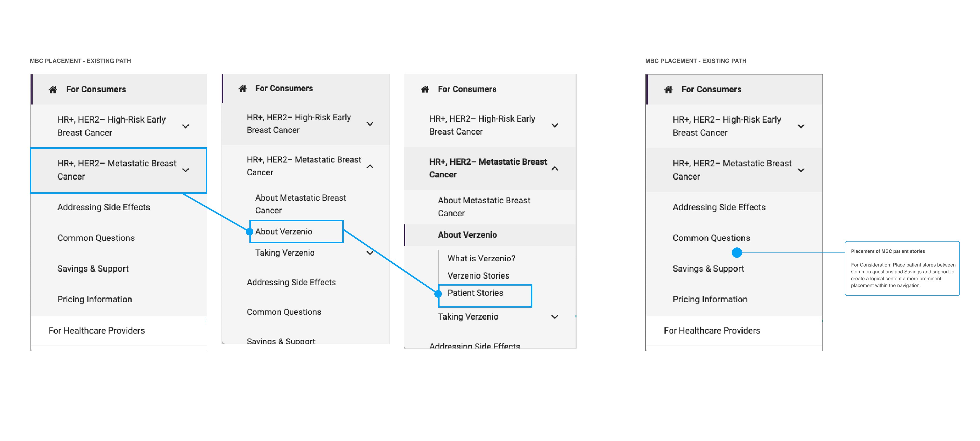The height and width of the screenshot is (441, 980).
Task: Expand HR+, HER2– High-Risk Early Breast Cancer chevron
Action: click(186, 126)
